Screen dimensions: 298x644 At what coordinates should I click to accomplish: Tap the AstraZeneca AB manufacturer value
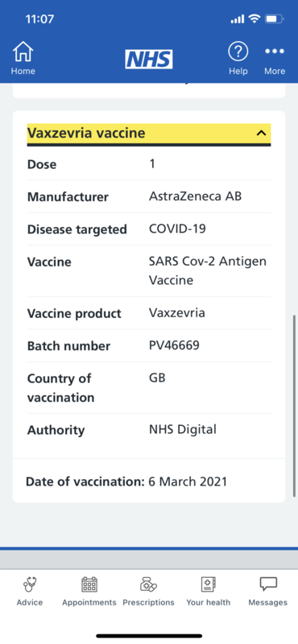click(x=195, y=196)
